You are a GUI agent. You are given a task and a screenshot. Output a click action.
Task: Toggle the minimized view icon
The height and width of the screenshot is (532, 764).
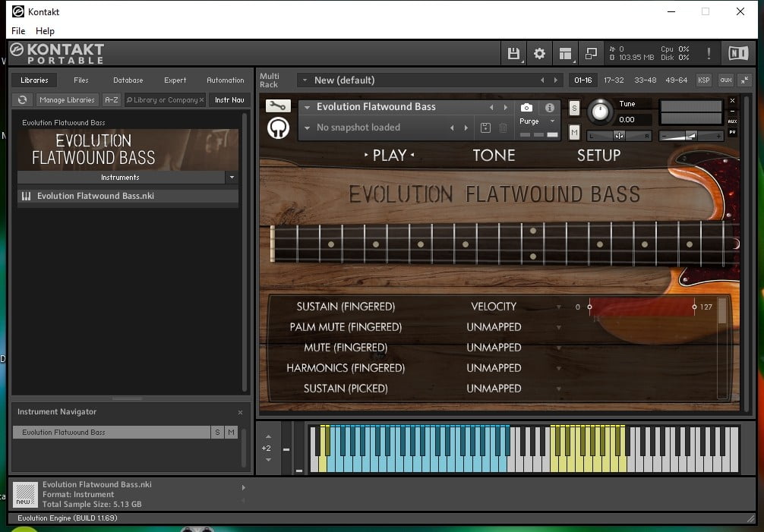pos(591,53)
